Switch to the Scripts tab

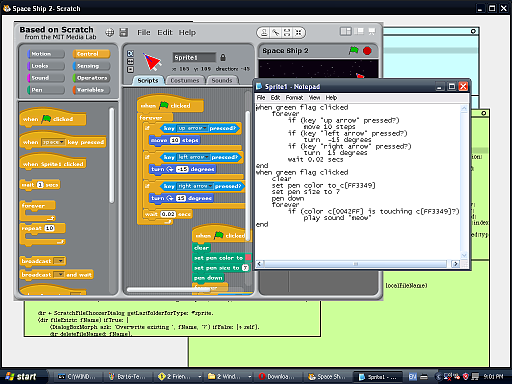point(148,80)
